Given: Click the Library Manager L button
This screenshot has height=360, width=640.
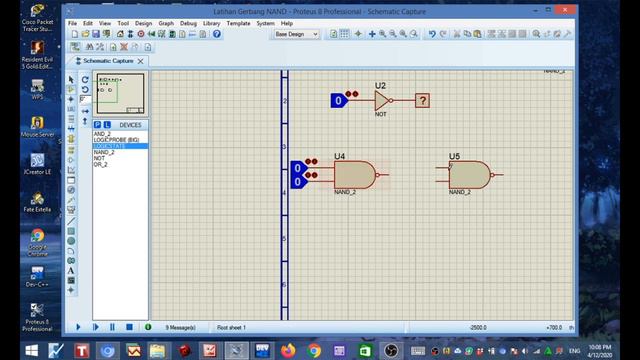Looking at the screenshot, I should [x=107, y=125].
